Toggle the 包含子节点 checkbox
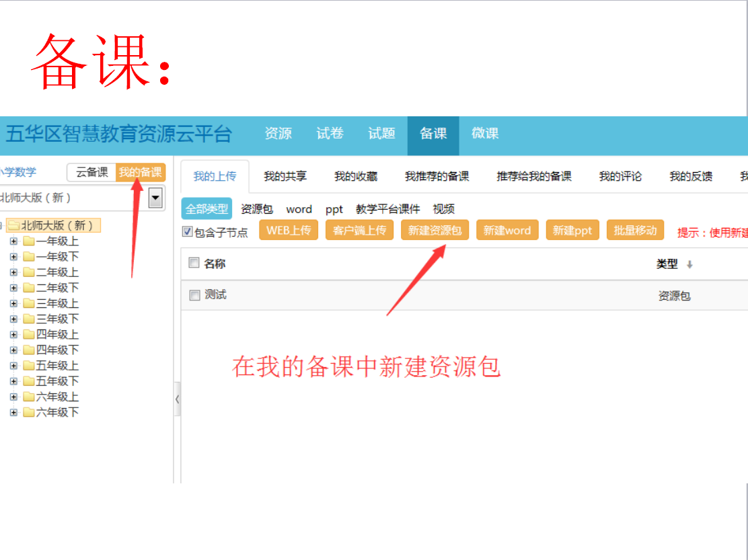This screenshot has width=748, height=560. (188, 232)
